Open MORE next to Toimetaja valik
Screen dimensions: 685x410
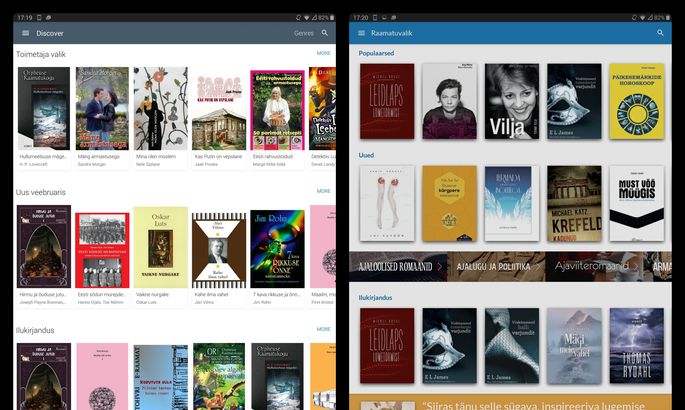[x=323, y=53]
